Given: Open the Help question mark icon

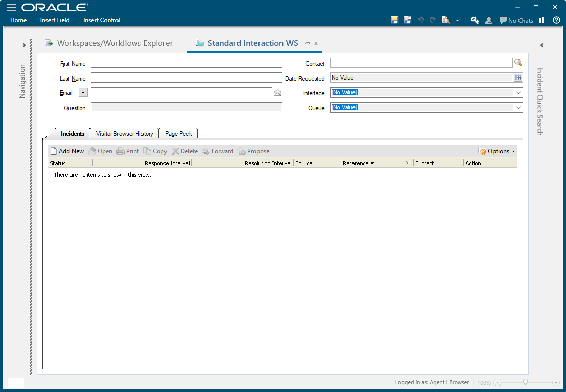Looking at the screenshot, I should (x=557, y=20).
